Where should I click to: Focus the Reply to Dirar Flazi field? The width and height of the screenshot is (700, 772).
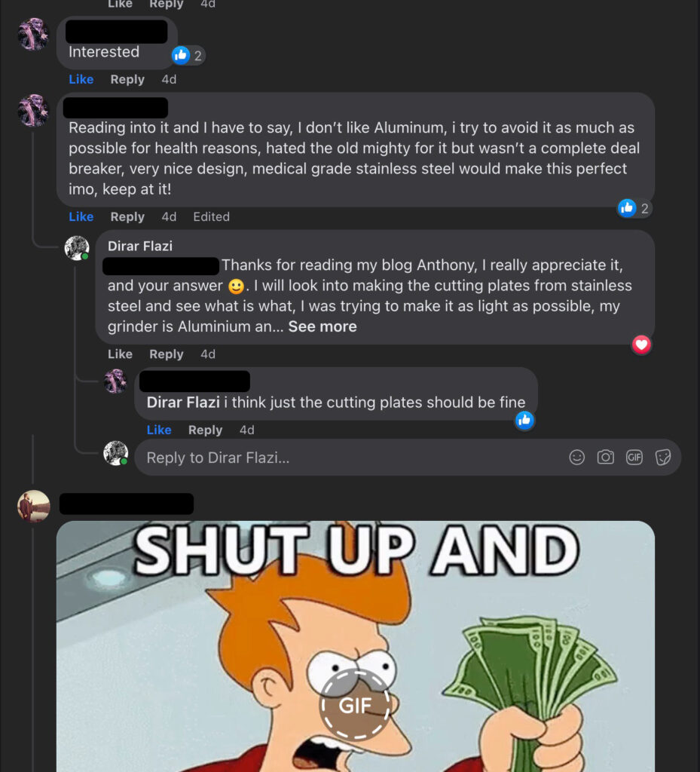click(x=408, y=458)
